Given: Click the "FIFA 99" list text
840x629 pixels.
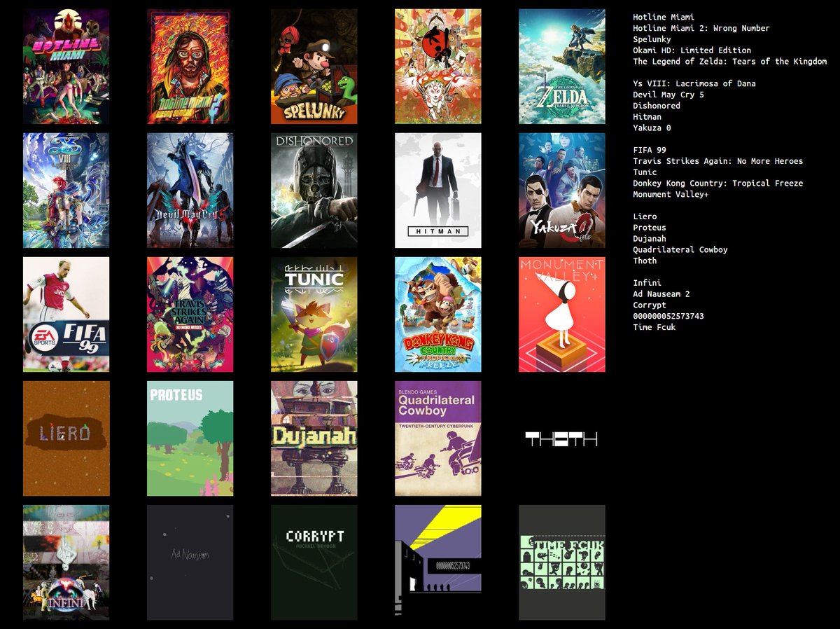Looking at the screenshot, I should (x=650, y=150).
